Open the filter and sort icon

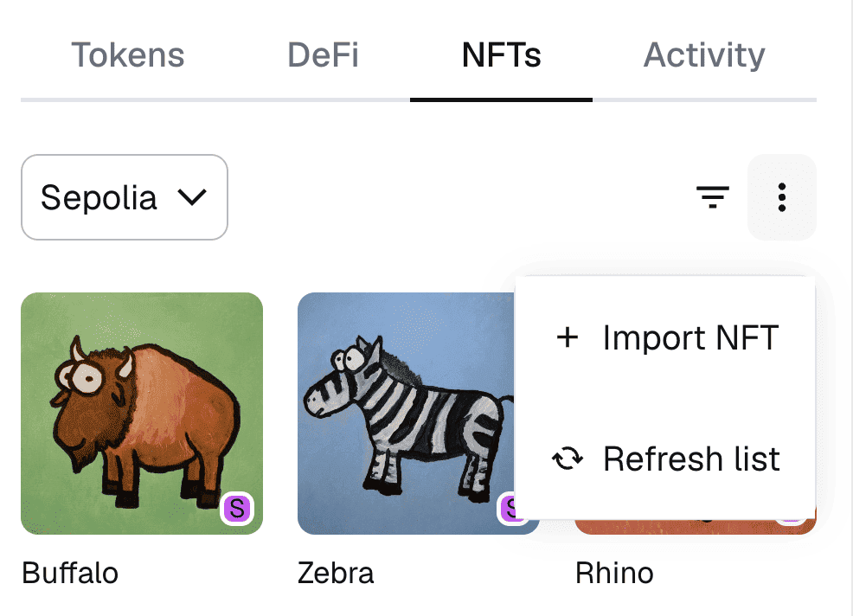coord(713,198)
